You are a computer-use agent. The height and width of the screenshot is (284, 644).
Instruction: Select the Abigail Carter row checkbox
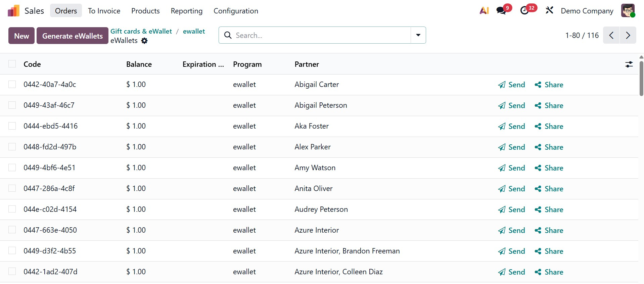point(12,85)
